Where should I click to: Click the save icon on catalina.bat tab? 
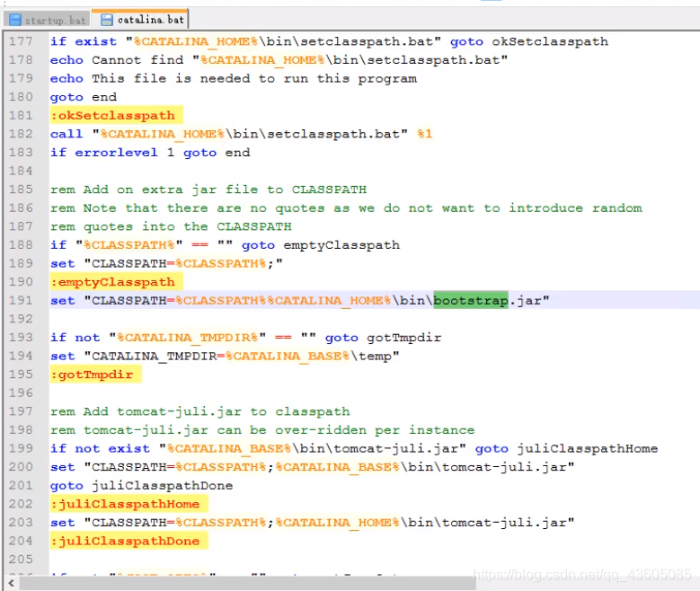pos(107,20)
